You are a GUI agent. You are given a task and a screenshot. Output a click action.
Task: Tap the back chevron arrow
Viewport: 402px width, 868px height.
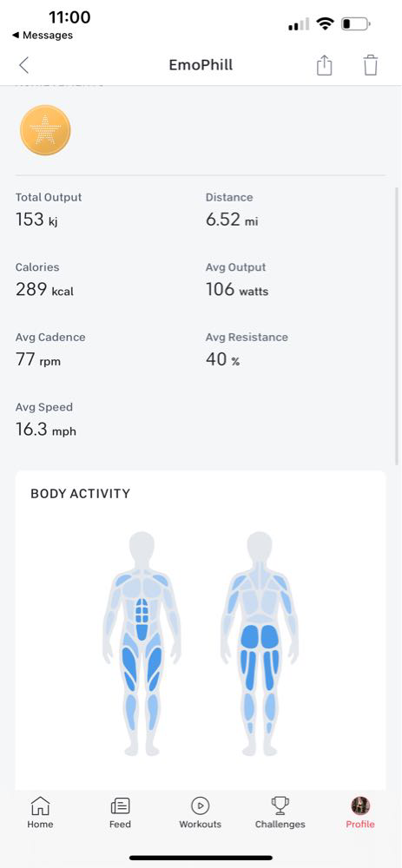23,65
